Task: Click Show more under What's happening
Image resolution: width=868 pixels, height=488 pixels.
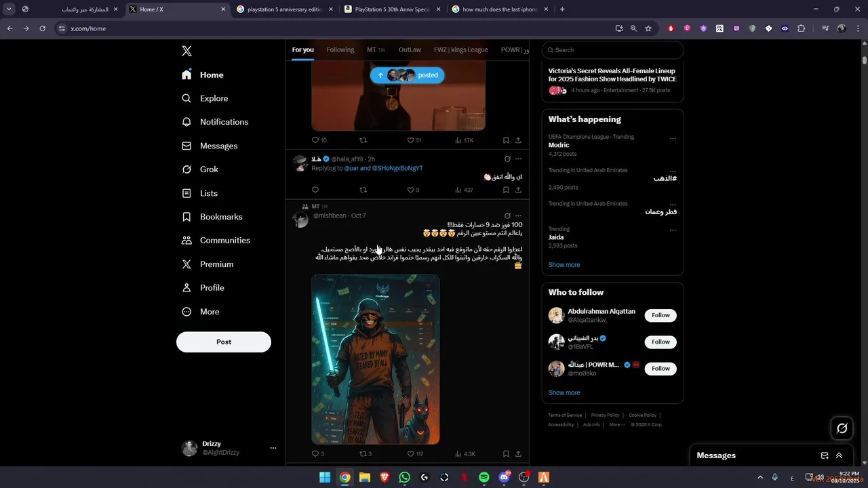Action: click(x=564, y=265)
